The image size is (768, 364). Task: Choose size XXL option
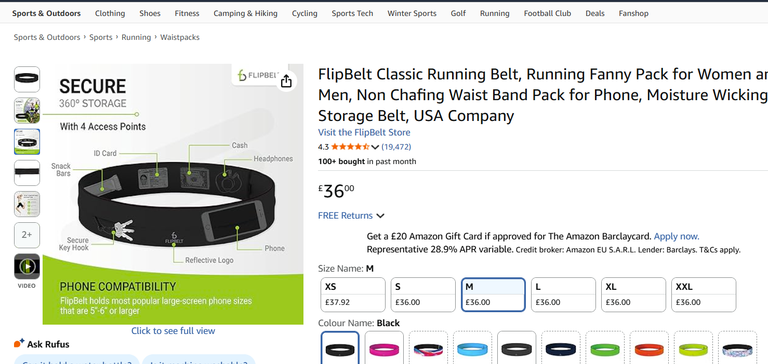703,294
